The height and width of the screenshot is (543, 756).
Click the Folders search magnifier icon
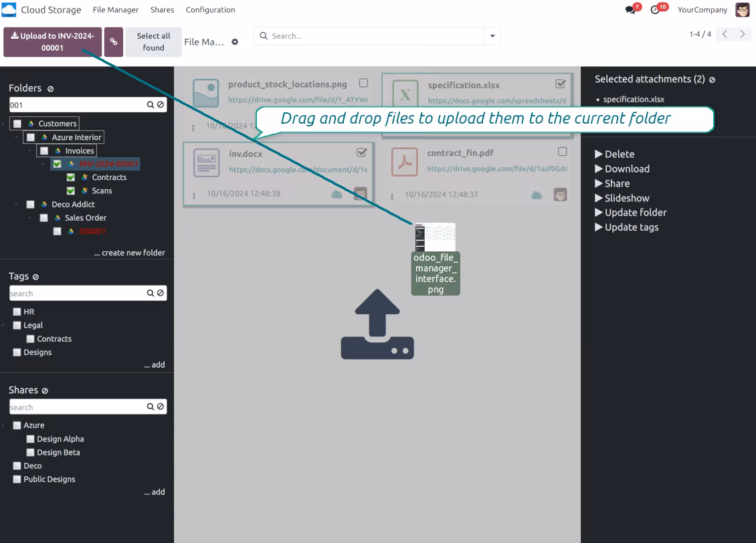(151, 104)
